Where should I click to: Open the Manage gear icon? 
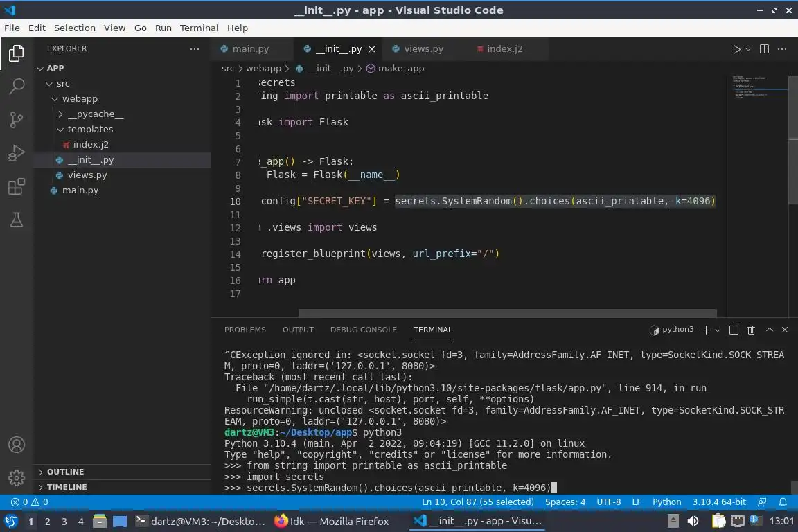pyautogui.click(x=17, y=478)
